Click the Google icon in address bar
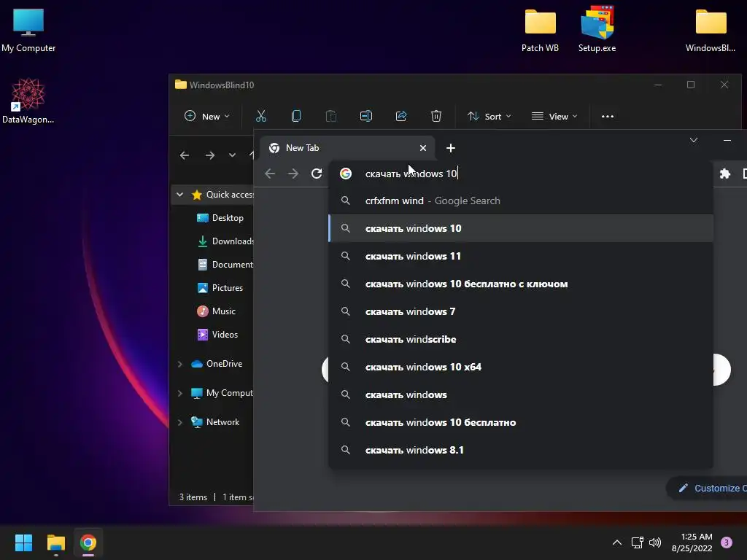747x560 pixels. [x=346, y=174]
